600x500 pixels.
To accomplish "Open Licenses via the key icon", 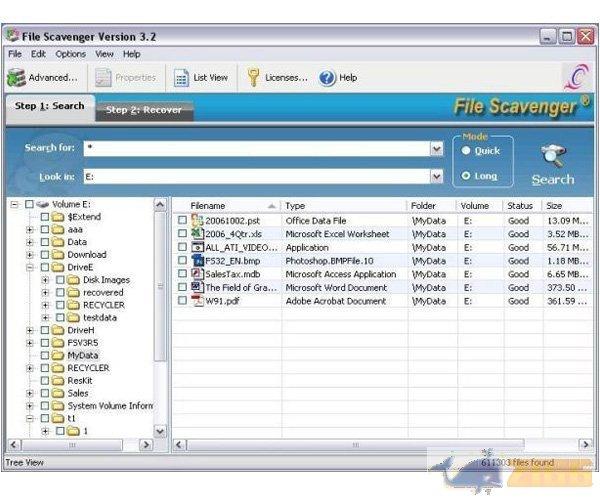I will tap(254, 77).
